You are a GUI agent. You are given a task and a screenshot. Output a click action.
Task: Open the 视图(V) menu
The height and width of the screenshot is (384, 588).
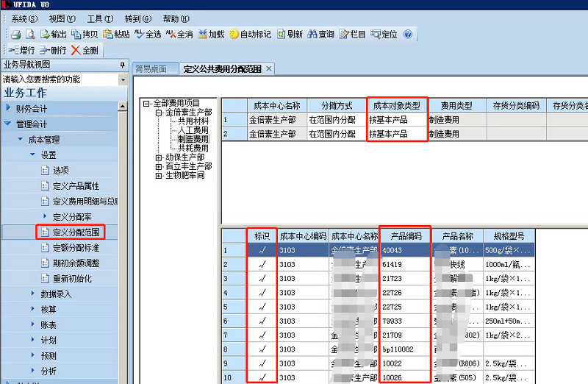pos(62,19)
